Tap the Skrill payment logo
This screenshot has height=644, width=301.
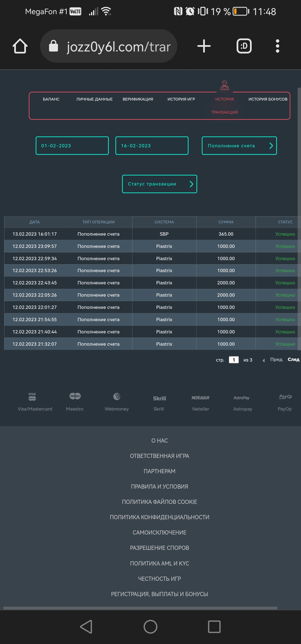tap(159, 398)
